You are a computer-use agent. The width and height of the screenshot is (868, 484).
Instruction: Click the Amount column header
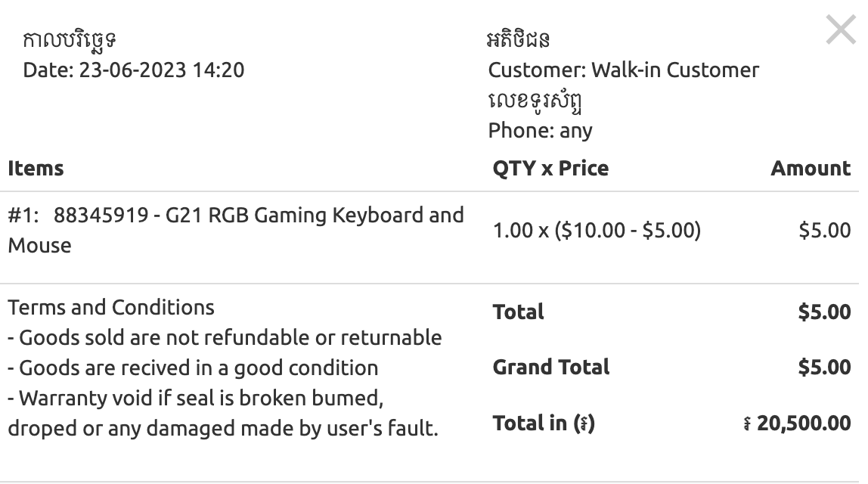click(811, 169)
